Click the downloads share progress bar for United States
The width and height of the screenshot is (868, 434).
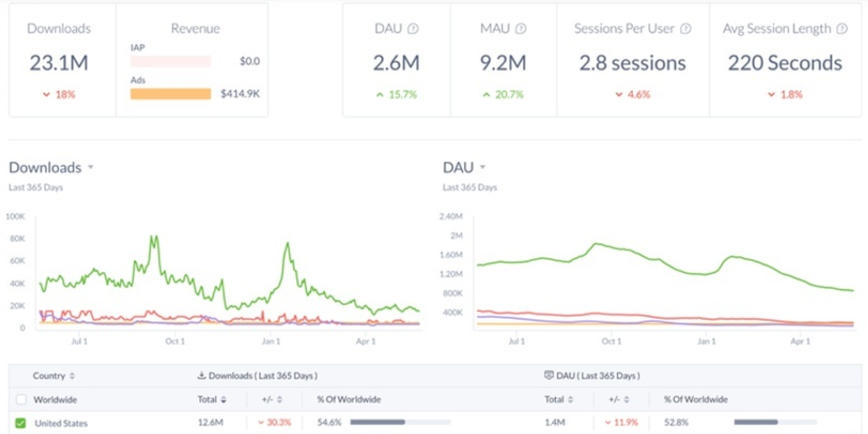pos(400,422)
